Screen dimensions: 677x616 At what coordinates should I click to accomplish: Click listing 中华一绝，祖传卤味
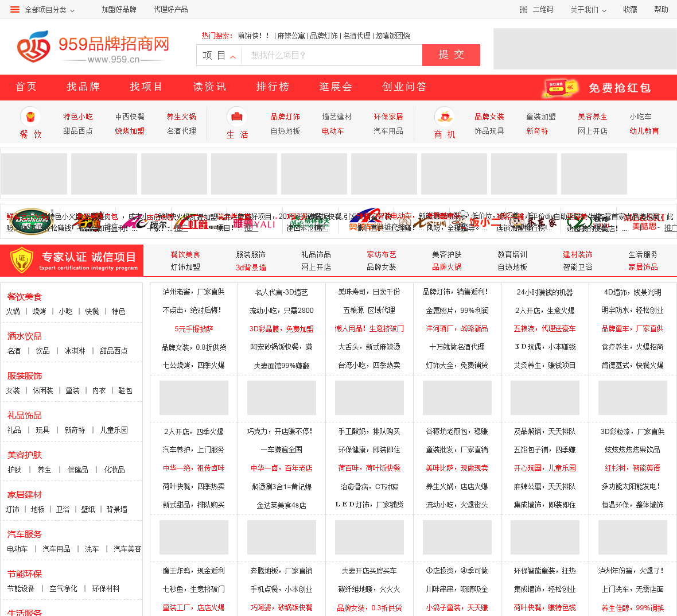(193, 468)
